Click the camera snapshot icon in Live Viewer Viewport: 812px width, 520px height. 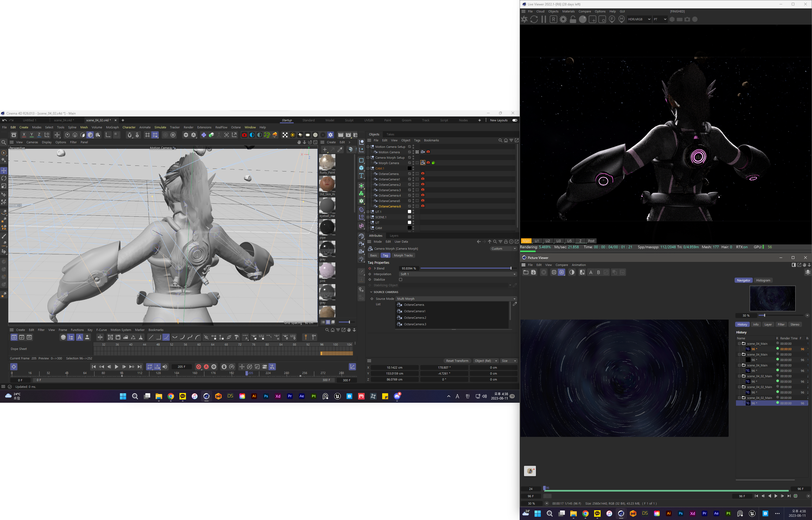click(x=687, y=19)
